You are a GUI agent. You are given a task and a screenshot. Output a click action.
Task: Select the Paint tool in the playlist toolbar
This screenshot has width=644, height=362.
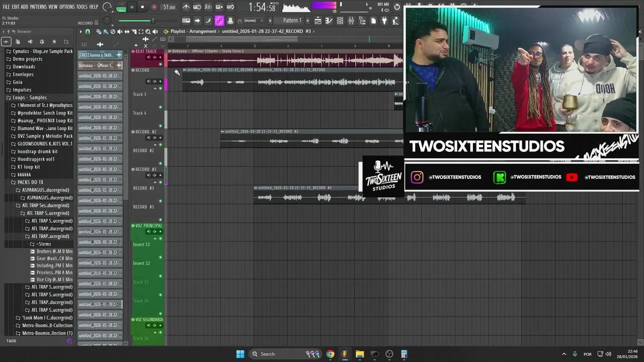[106, 31]
